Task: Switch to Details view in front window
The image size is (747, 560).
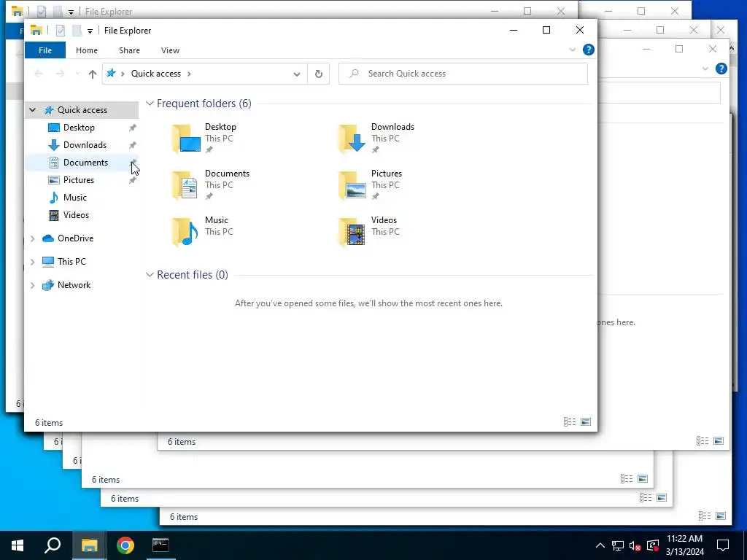Action: (569, 422)
